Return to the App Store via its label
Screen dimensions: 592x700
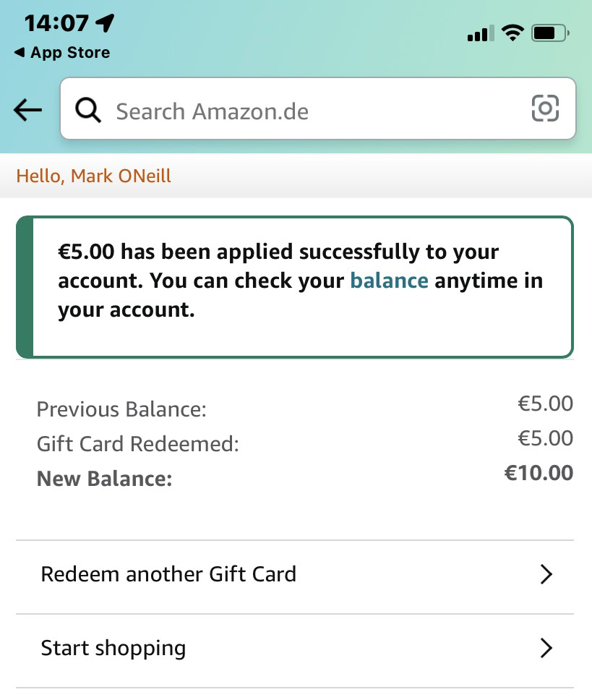(70, 53)
